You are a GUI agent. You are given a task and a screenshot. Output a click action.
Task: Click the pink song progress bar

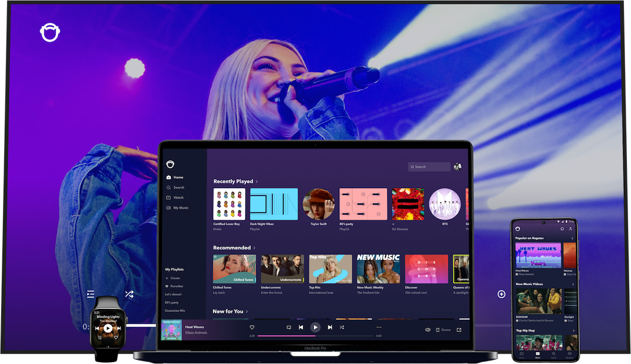pyautogui.click(x=285, y=336)
